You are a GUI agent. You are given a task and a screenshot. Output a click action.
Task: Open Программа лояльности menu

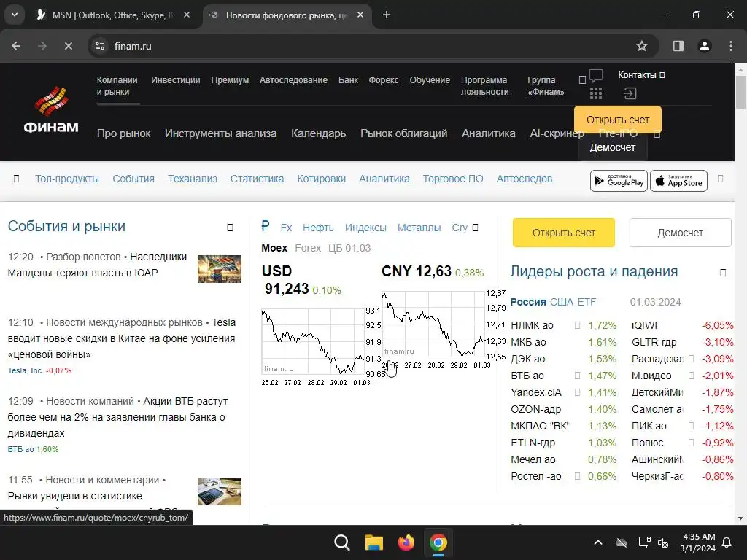[x=484, y=86]
